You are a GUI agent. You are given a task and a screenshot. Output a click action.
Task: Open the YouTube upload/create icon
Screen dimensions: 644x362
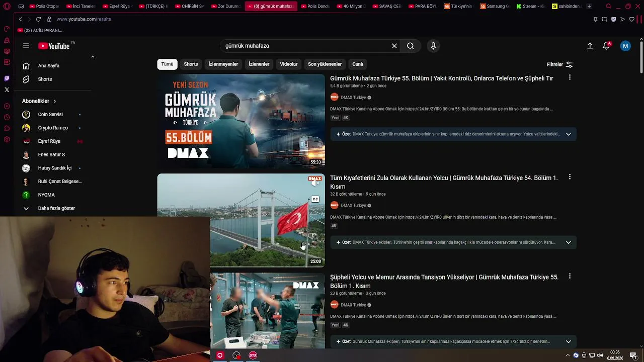click(590, 46)
